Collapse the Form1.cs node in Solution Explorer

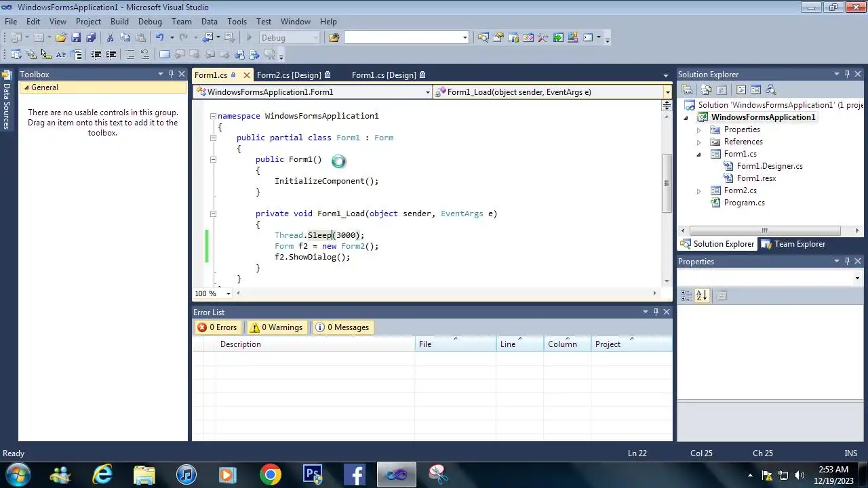[698, 154]
